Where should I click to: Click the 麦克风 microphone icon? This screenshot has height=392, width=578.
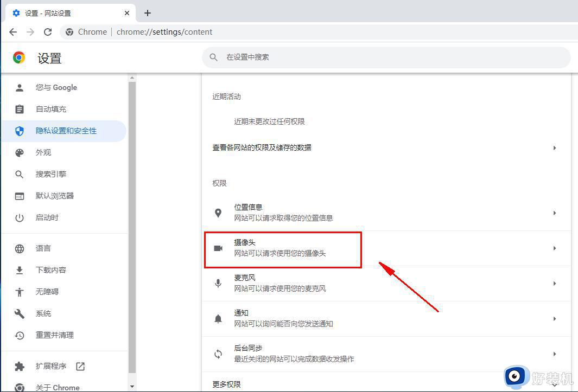point(218,282)
